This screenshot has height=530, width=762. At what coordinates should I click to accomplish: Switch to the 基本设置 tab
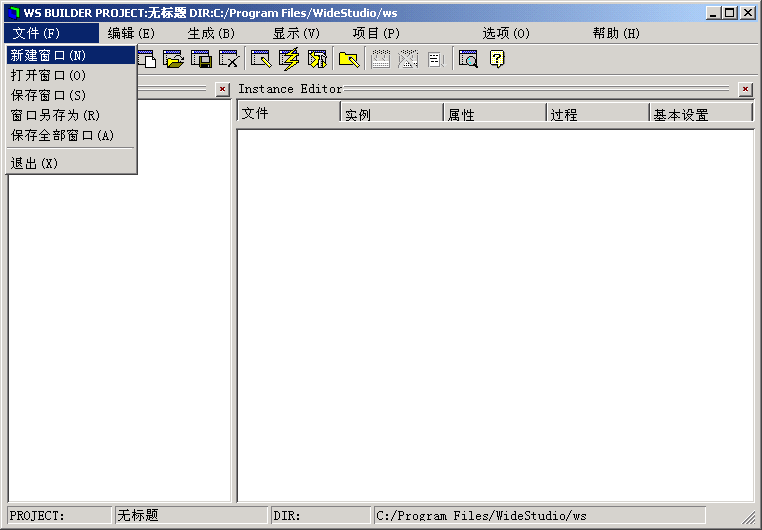[x=701, y=112]
